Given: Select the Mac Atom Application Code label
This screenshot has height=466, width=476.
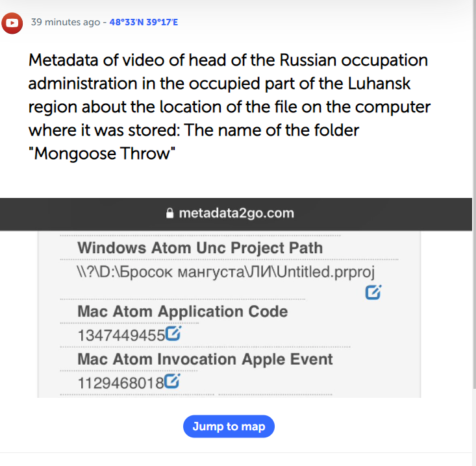Looking at the screenshot, I should 182,311.
